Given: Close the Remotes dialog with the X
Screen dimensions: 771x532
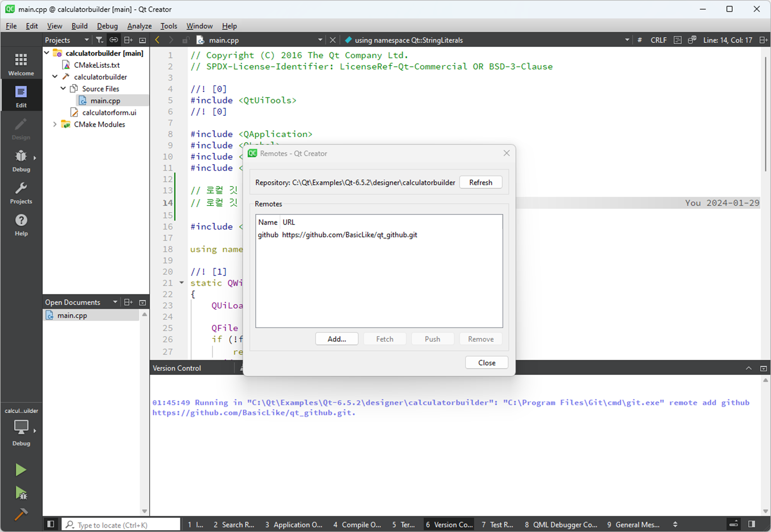Looking at the screenshot, I should pos(507,153).
